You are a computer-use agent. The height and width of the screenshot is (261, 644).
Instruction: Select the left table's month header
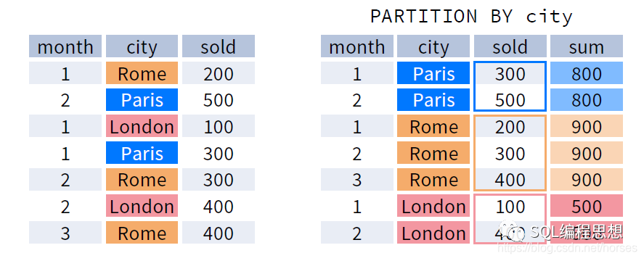coord(65,46)
